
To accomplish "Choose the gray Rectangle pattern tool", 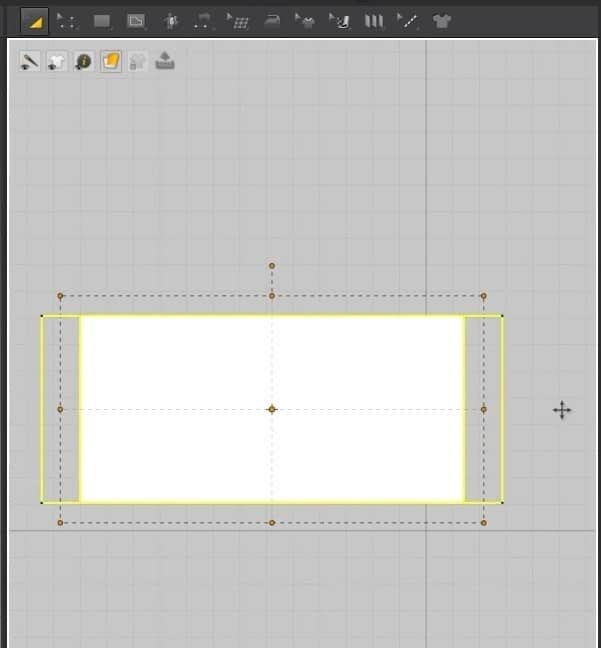I will [x=102, y=21].
